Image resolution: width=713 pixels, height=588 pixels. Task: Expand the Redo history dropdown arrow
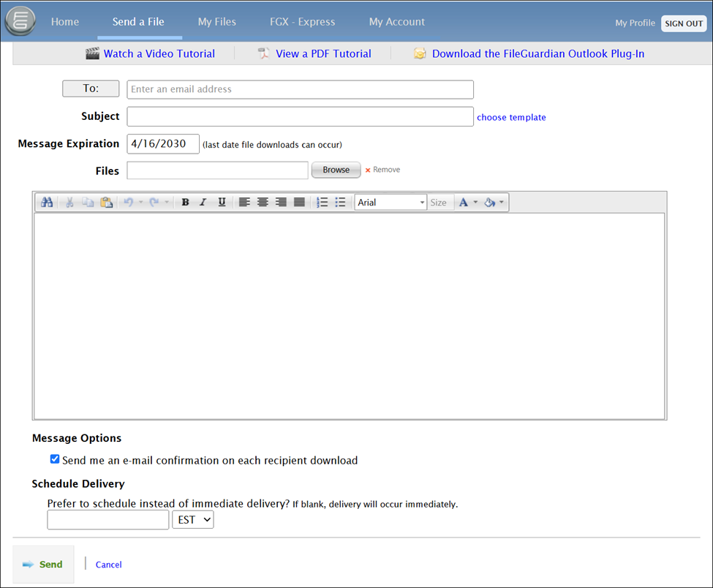167,203
